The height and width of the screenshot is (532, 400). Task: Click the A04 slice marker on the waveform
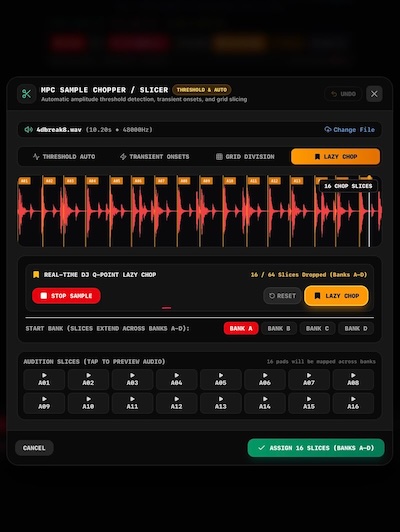pos(92,181)
